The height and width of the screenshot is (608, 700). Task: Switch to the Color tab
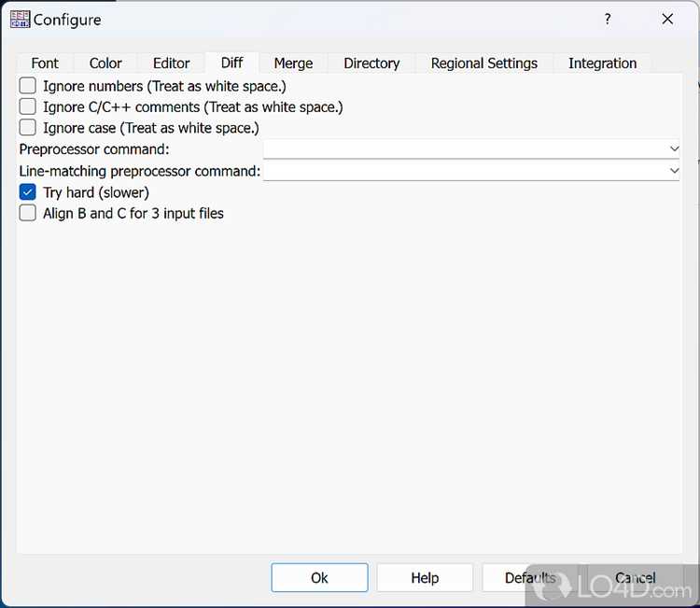pyautogui.click(x=105, y=63)
